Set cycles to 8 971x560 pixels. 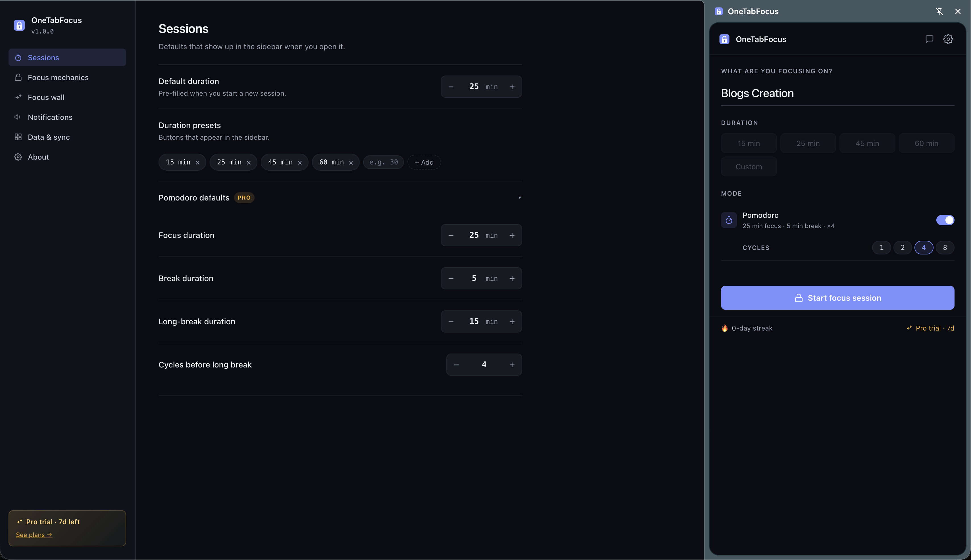click(945, 248)
